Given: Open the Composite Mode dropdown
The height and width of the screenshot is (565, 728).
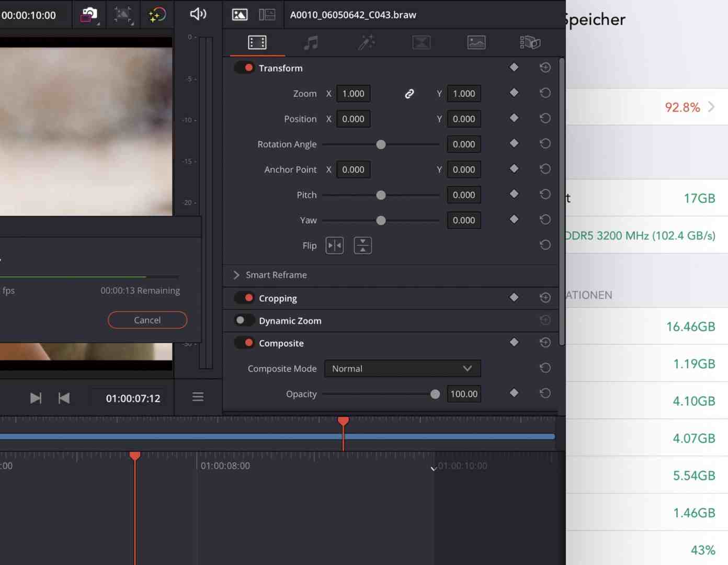Looking at the screenshot, I should click(402, 368).
